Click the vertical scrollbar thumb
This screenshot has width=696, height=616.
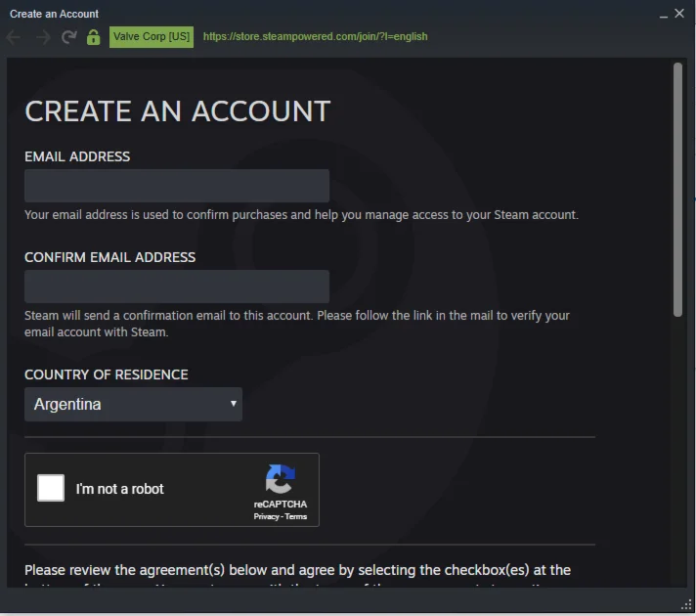point(677,190)
